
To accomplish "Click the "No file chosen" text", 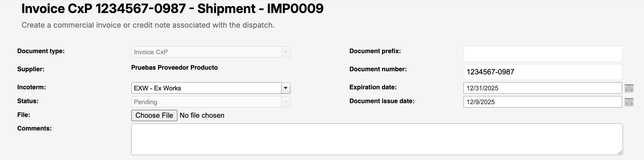I will coord(202,115).
